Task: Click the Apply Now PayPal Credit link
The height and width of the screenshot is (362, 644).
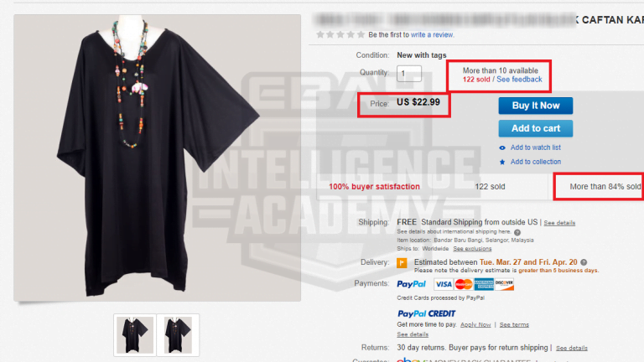Action: point(475,324)
